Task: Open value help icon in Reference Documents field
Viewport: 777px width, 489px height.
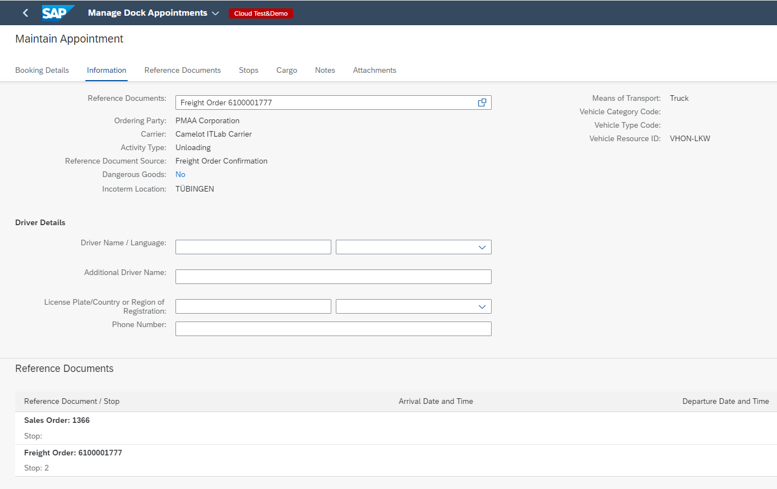Action: click(x=482, y=103)
